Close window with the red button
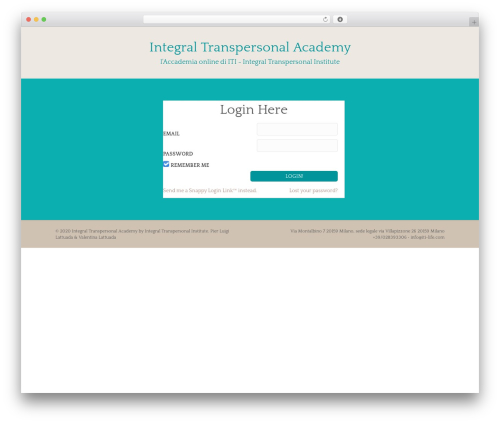500x423 pixels. pos(29,19)
